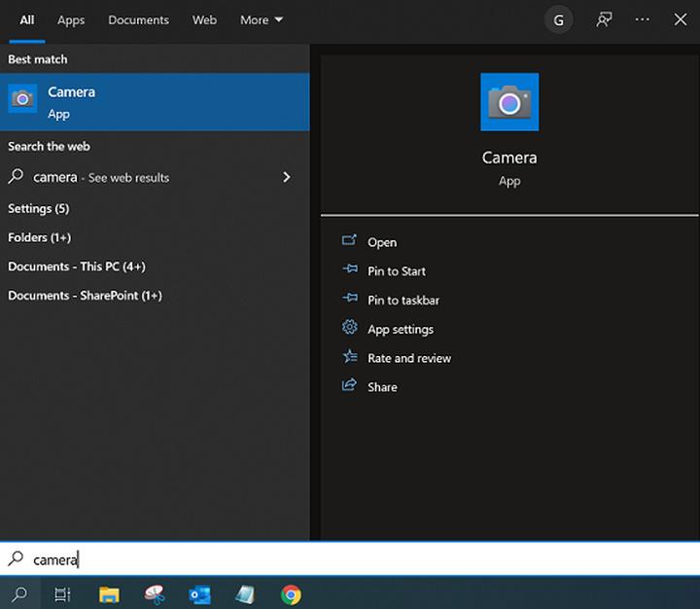Expand camera web results arrow

(286, 177)
